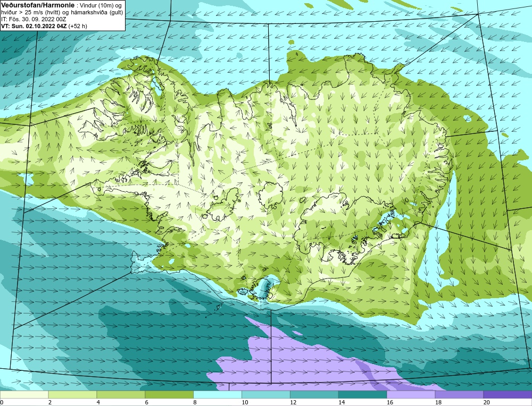Click the above-20 m/s dark violet swatch

pyautogui.click(x=508, y=394)
